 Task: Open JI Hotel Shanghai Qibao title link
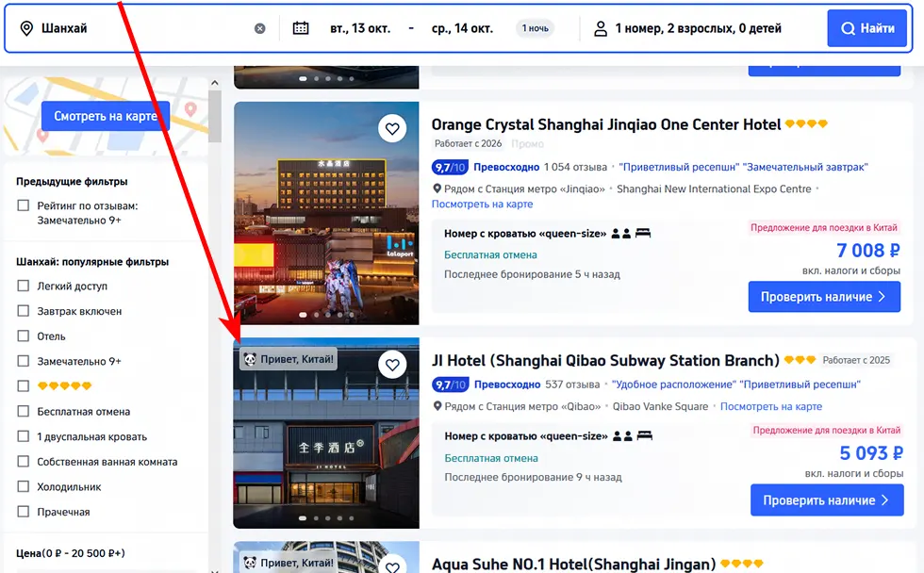(x=605, y=360)
